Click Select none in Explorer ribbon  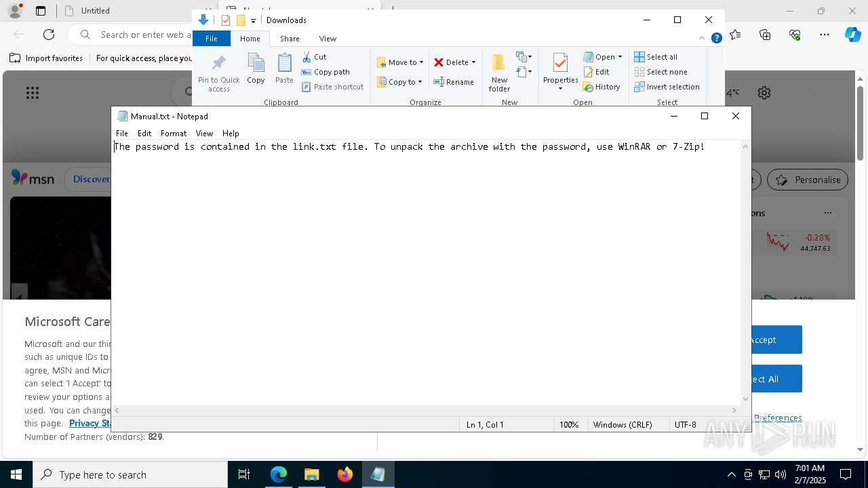point(660,72)
